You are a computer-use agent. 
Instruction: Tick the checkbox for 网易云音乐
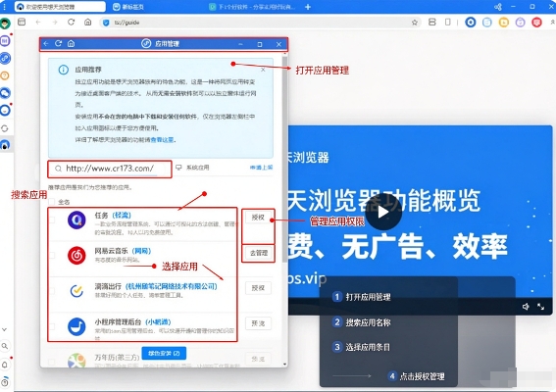(52, 255)
